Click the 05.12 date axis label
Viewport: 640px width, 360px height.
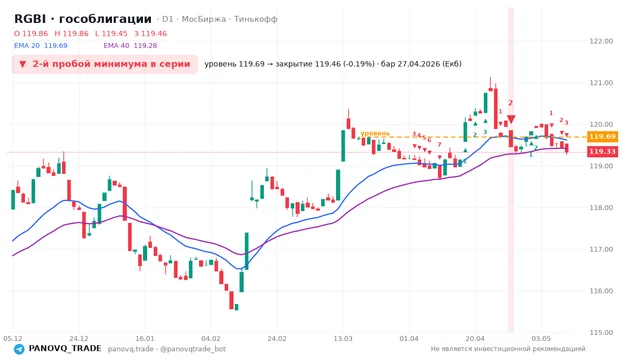(x=12, y=338)
